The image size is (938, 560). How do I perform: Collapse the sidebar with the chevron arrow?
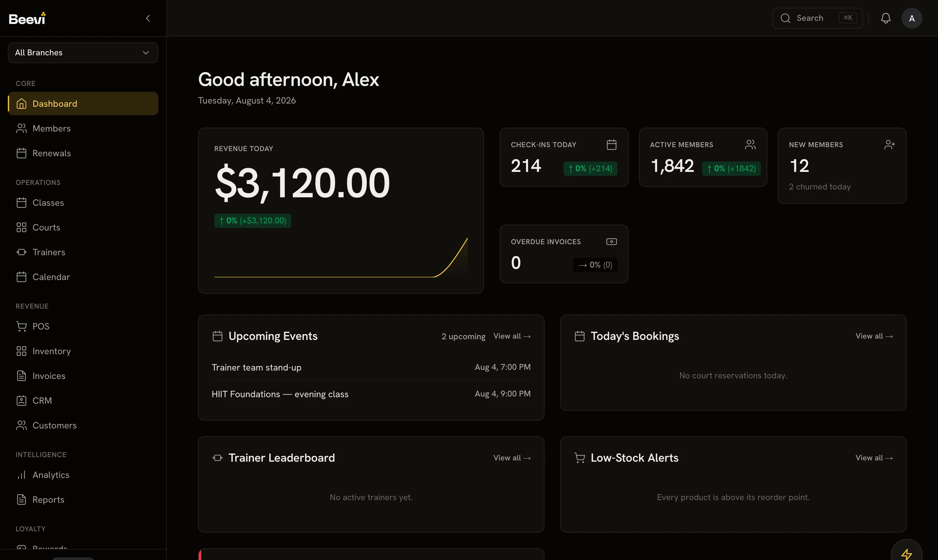148,18
